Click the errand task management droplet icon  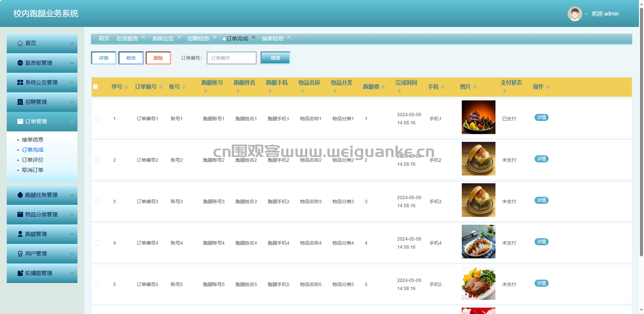tap(20, 195)
